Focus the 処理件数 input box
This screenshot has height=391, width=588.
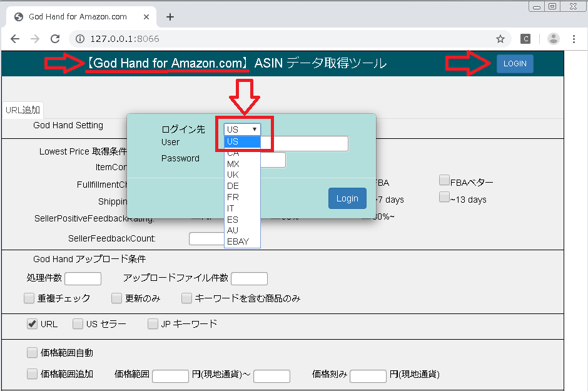point(83,278)
